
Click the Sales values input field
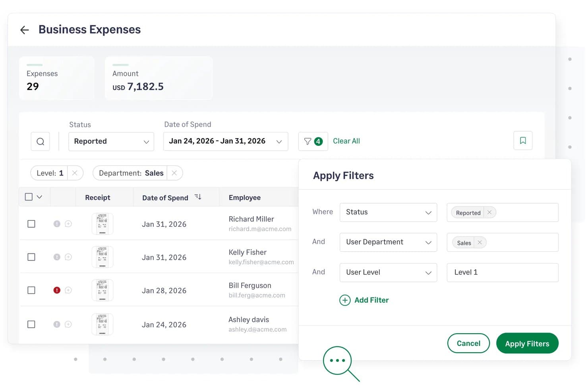coord(503,242)
